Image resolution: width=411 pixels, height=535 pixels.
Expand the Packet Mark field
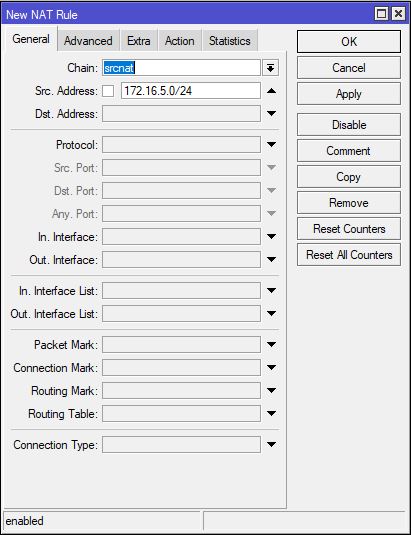[x=271, y=345]
